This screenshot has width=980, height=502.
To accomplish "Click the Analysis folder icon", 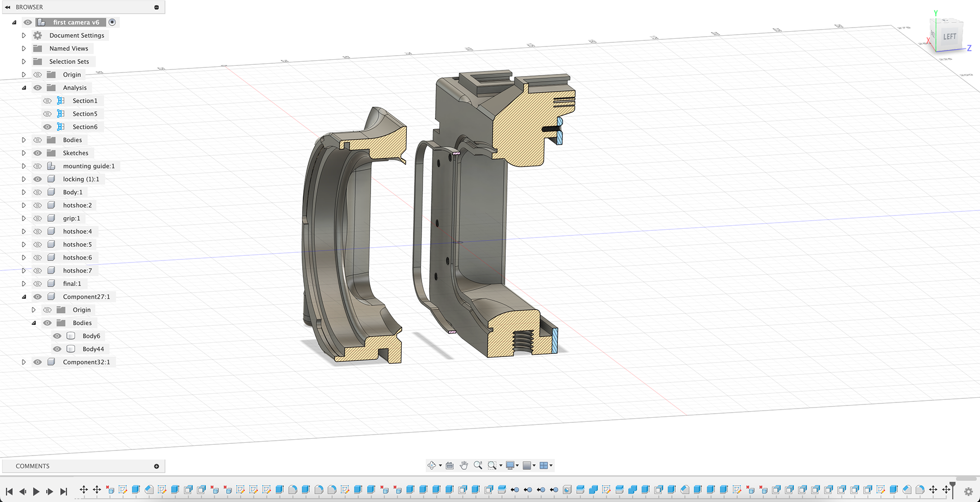I will click(x=51, y=88).
